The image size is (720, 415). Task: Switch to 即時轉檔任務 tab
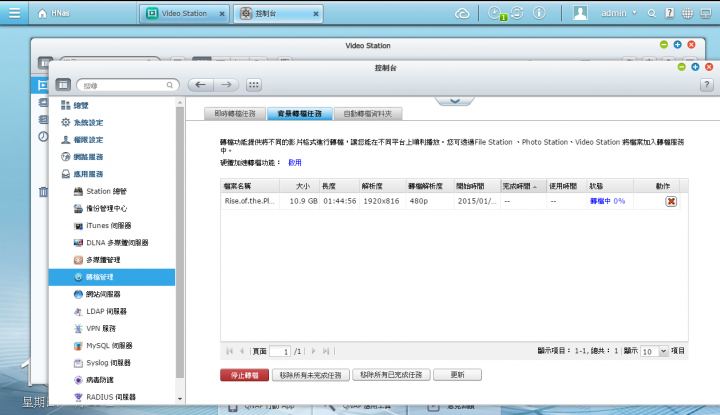click(x=235, y=113)
